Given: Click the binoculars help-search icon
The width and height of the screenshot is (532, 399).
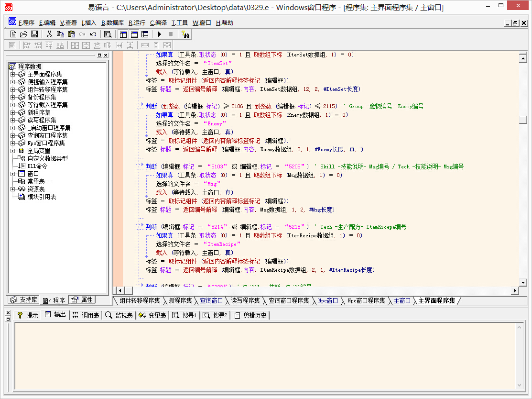Looking at the screenshot, I should [185, 34].
